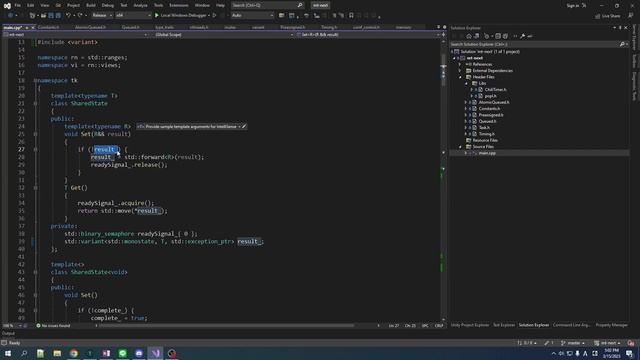Open Discord from the taskbar

[139, 353]
